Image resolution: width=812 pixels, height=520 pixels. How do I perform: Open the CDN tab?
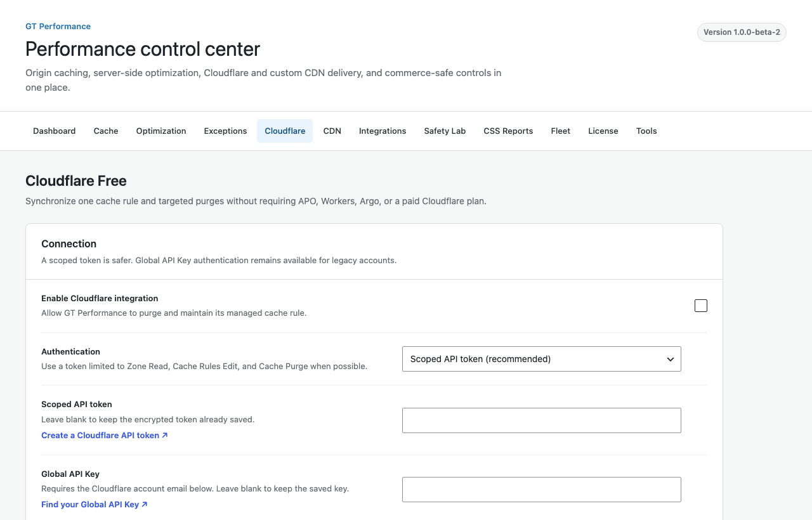pyautogui.click(x=332, y=131)
